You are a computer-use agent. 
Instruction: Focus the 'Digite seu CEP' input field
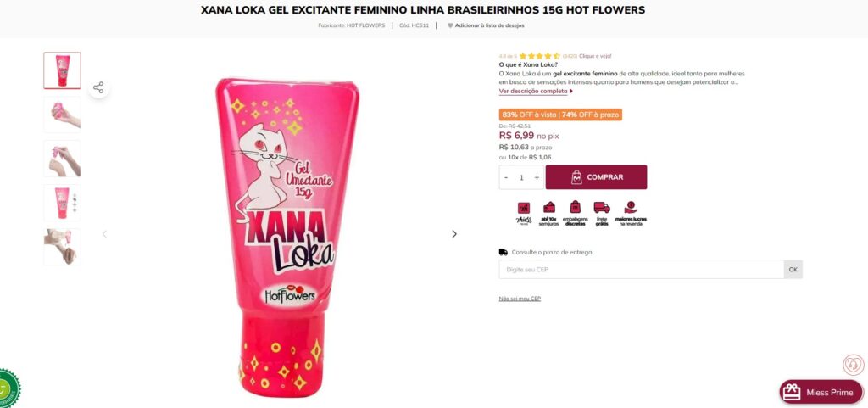click(641, 270)
